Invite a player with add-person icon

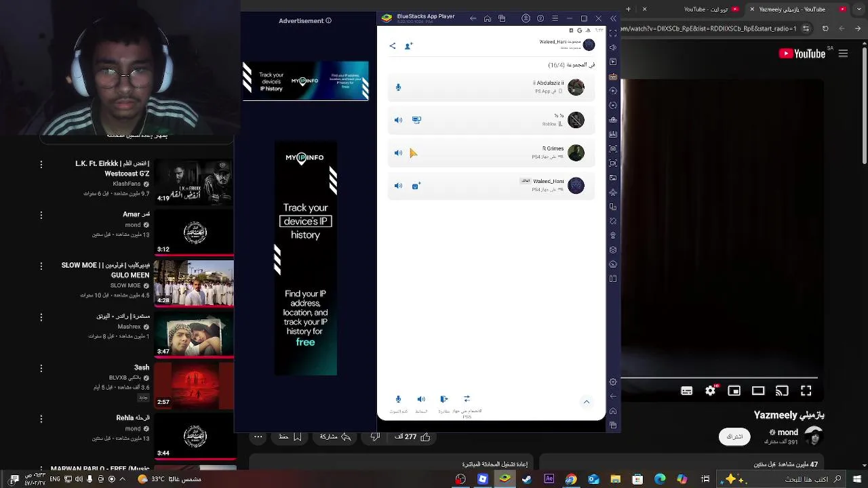point(408,45)
